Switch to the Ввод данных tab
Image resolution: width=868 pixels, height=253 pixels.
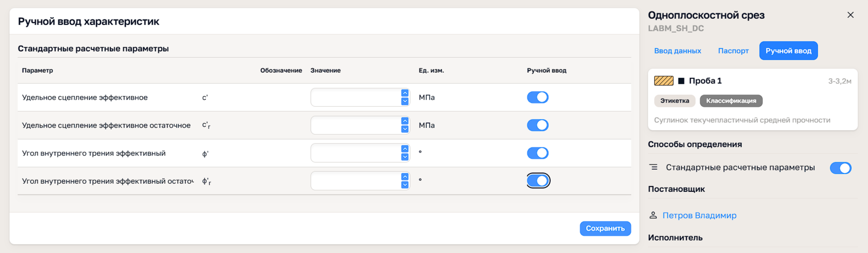(x=677, y=51)
